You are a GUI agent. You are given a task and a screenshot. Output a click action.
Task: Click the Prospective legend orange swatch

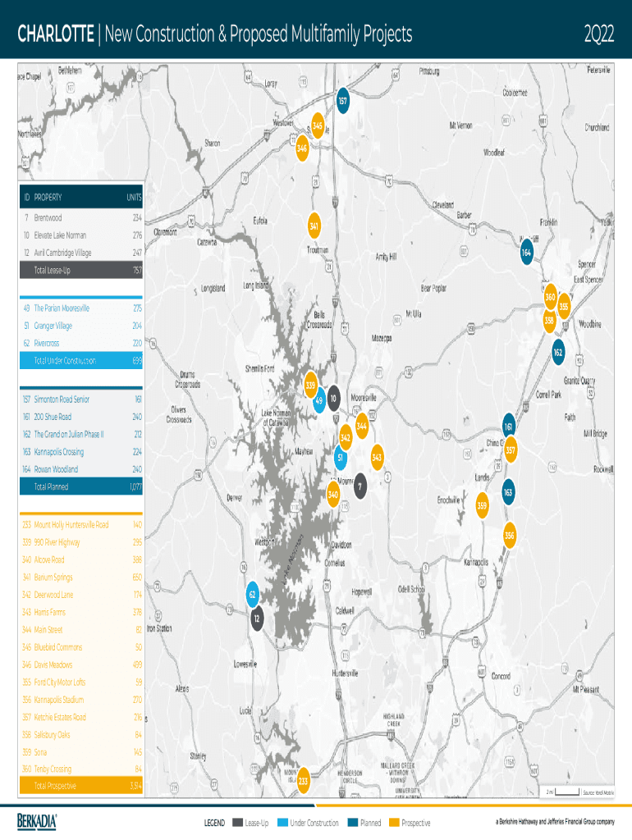coord(394,823)
